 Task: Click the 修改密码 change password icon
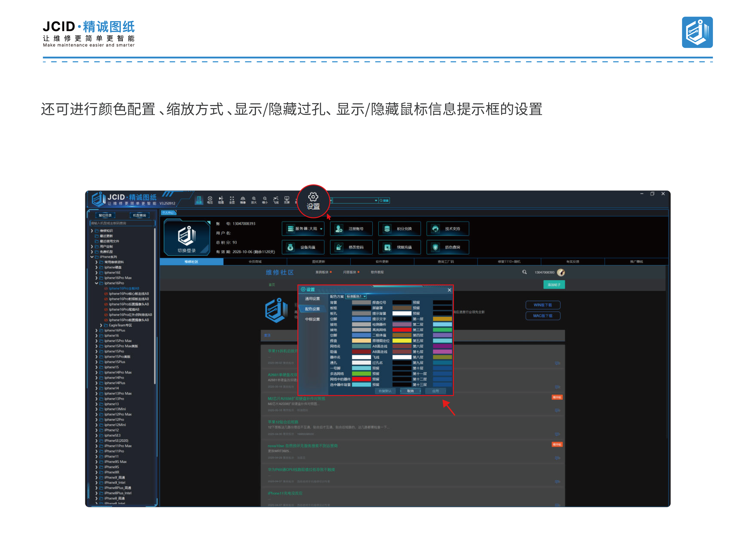338,247
